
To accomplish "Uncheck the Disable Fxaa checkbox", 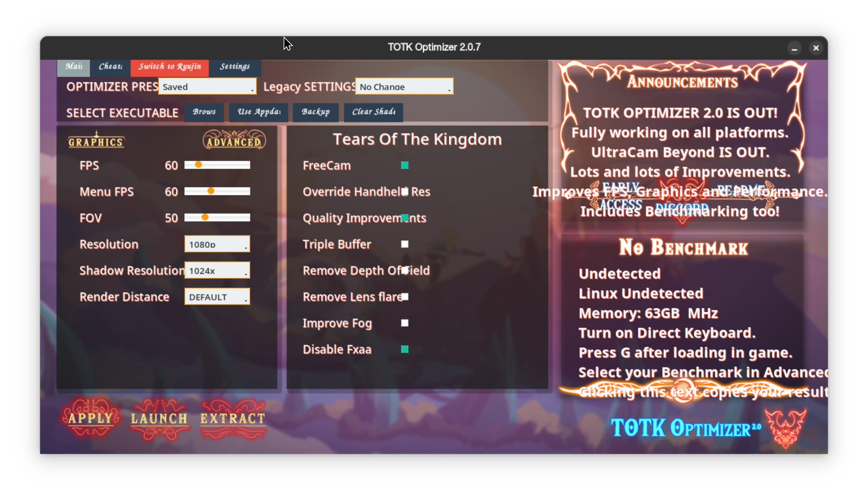I will (404, 349).
